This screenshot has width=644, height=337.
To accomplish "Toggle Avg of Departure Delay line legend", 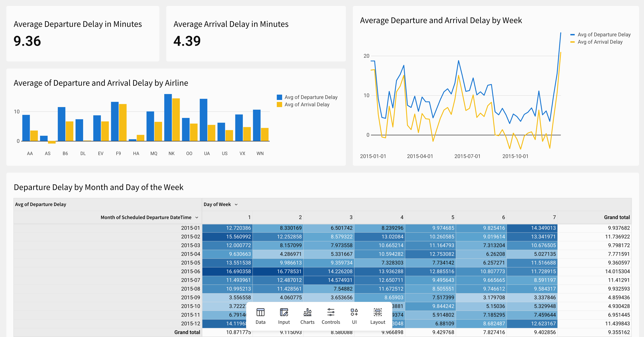I will 604,35.
